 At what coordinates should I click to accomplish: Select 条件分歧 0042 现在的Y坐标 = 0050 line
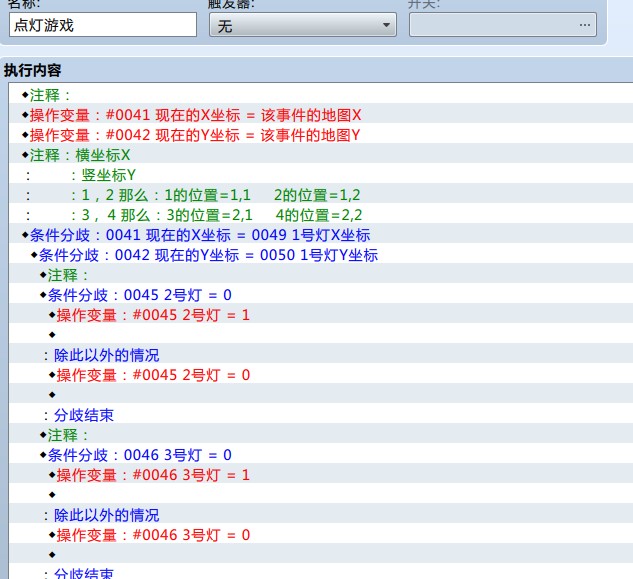pos(321,255)
